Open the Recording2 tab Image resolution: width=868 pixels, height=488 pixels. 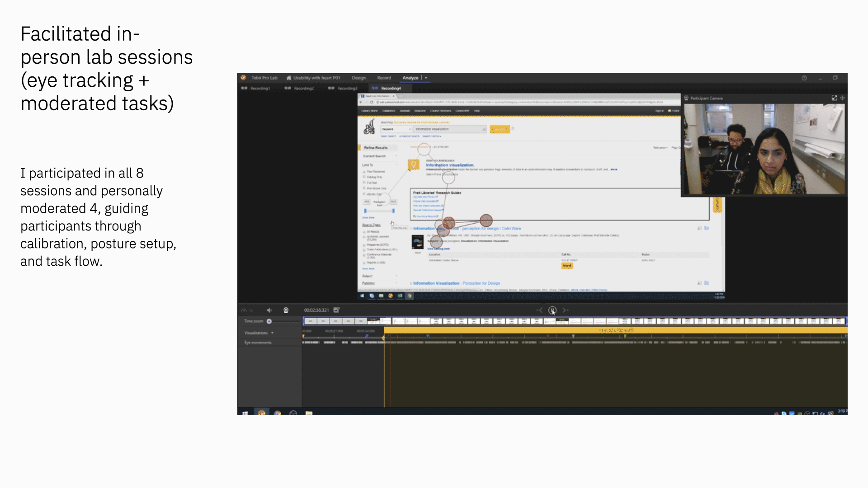(303, 88)
